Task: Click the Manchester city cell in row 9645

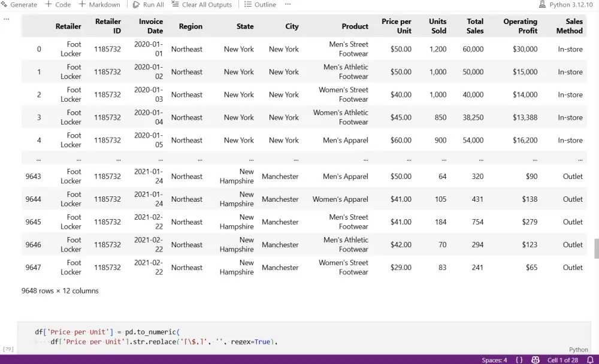Action: point(280,222)
